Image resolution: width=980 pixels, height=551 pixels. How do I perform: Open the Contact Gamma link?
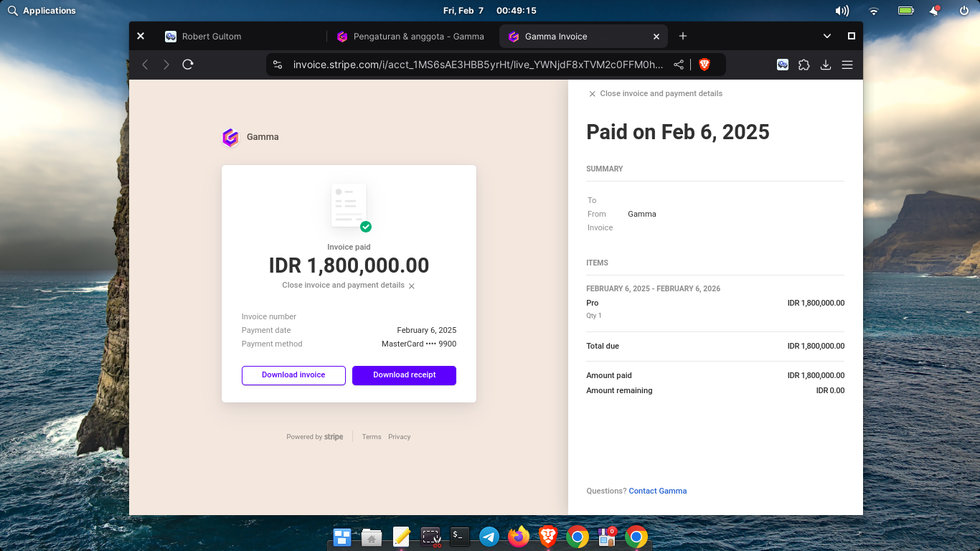[657, 491]
